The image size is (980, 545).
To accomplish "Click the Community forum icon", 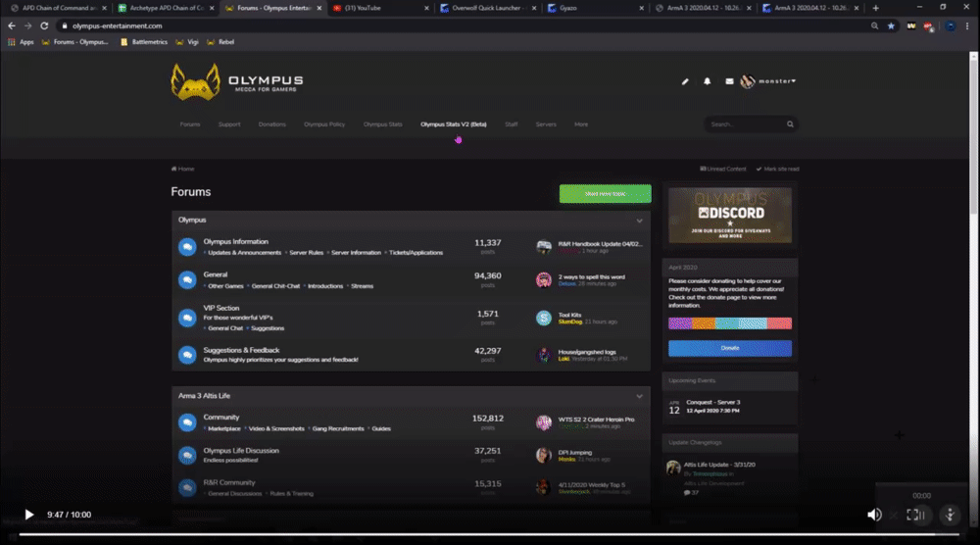I will pyautogui.click(x=187, y=422).
